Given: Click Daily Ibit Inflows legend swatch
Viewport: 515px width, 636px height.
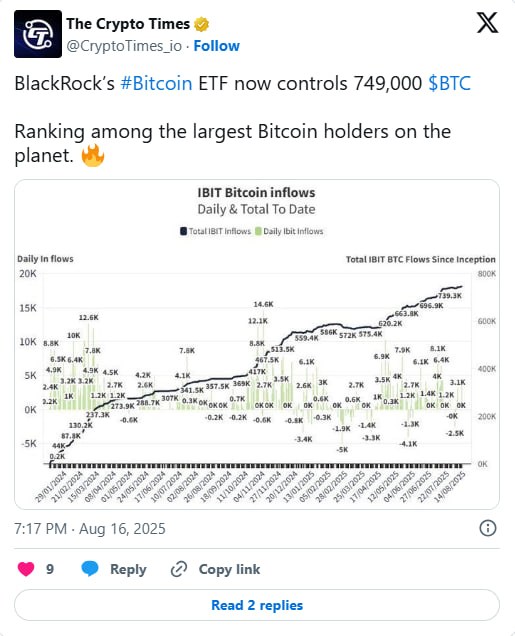Looking at the screenshot, I should point(258,231).
